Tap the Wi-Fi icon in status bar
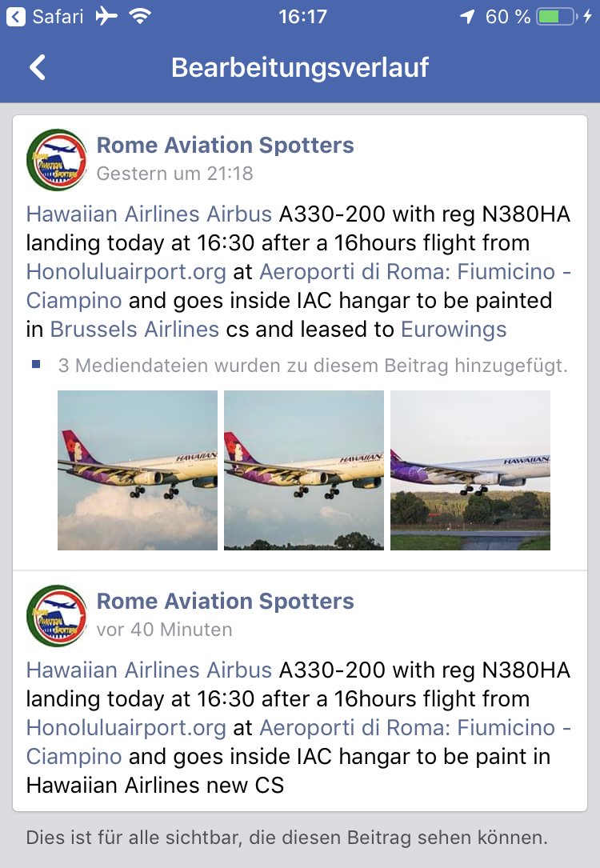600x868 pixels. click(x=140, y=16)
